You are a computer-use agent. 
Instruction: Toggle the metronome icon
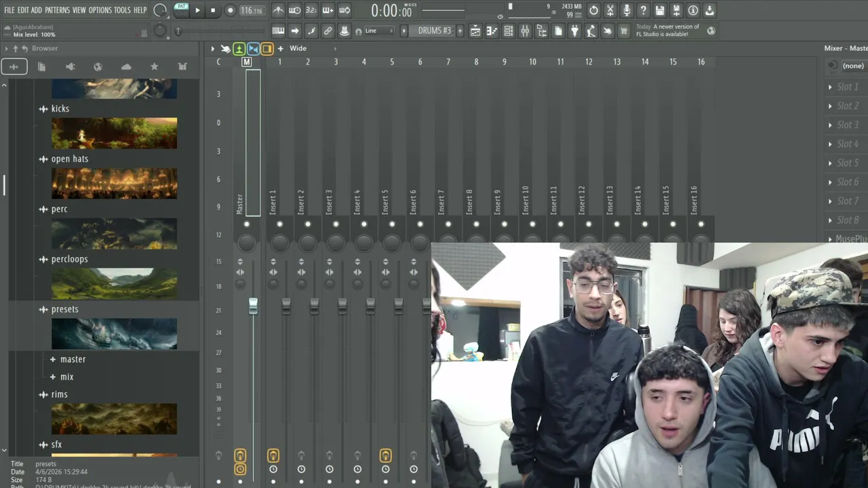click(279, 10)
